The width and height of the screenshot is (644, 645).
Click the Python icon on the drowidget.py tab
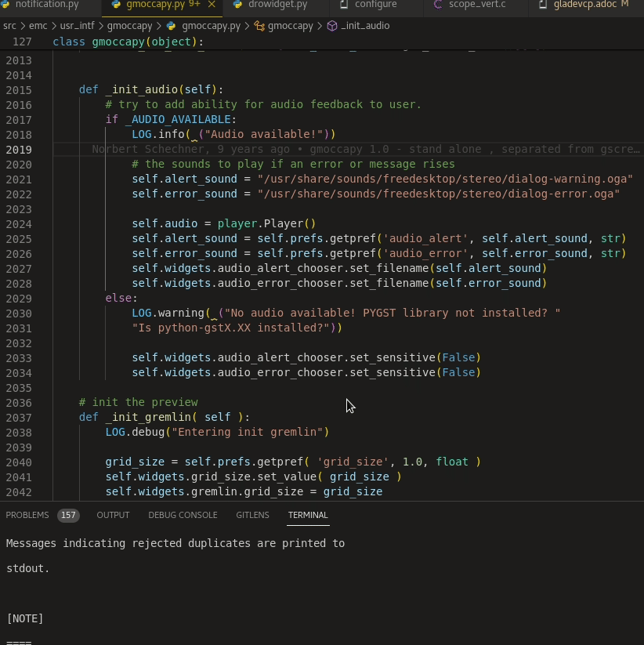tap(237, 5)
